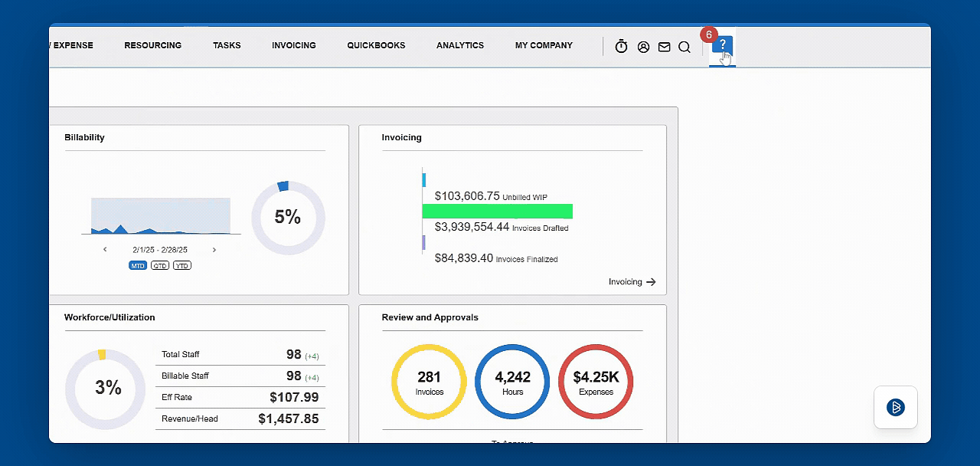Open the My Company menu

tap(544, 45)
